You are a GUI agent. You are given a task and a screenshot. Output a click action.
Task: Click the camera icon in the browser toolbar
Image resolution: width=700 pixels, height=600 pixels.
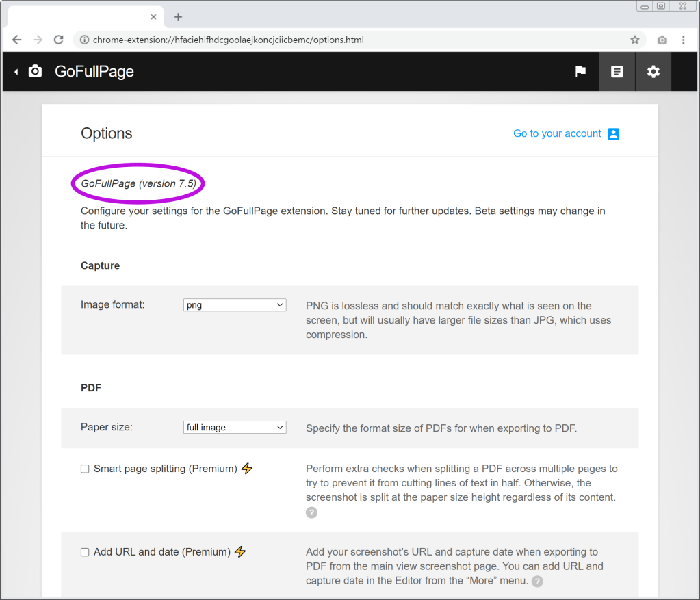tap(662, 40)
